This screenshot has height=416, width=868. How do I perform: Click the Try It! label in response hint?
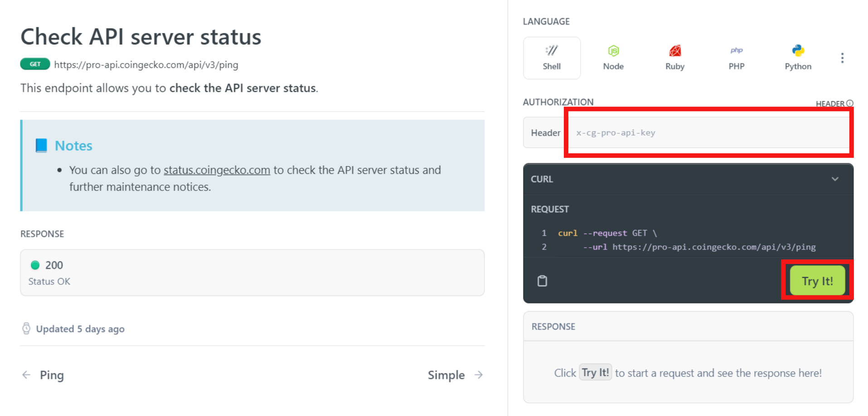tap(595, 373)
